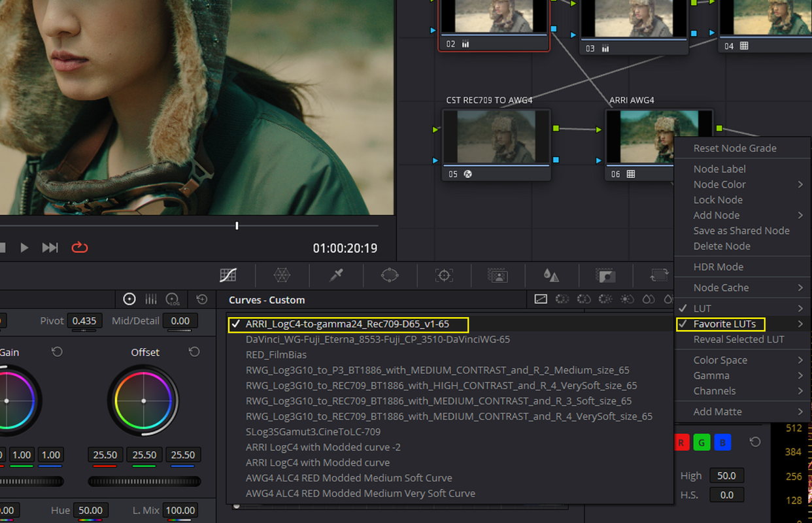The width and height of the screenshot is (812, 523).
Task: Toggle the red channel R button
Action: tap(681, 443)
